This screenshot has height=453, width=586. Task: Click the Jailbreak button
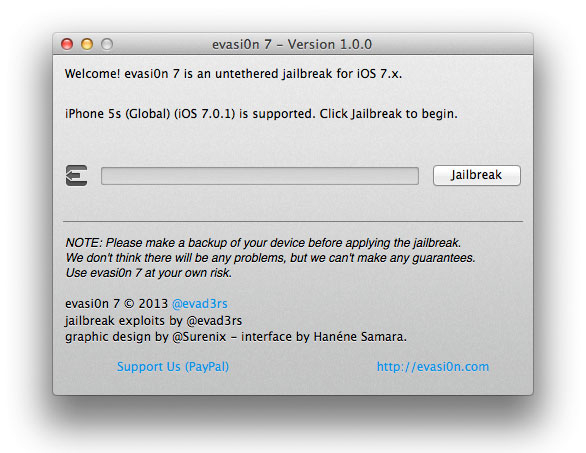click(x=476, y=175)
